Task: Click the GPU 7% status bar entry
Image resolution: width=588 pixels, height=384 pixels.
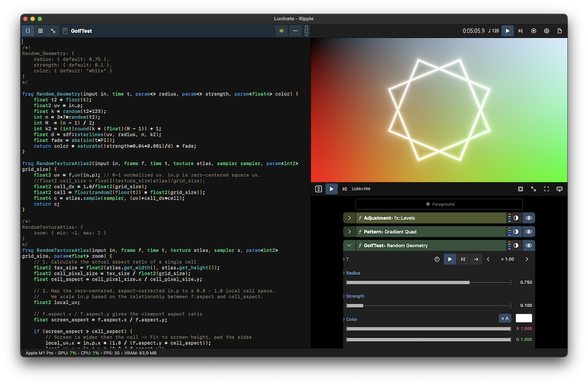Action: tap(67, 353)
